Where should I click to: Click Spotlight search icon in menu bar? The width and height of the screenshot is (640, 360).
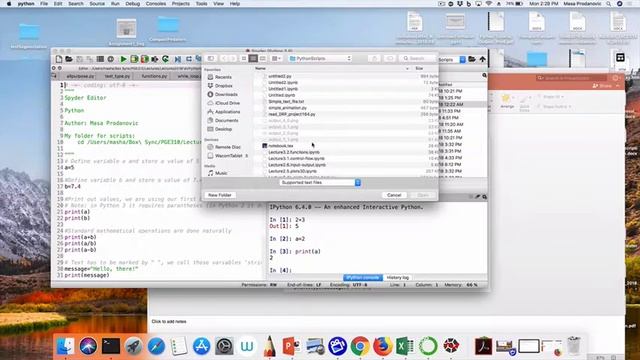coord(609,4)
